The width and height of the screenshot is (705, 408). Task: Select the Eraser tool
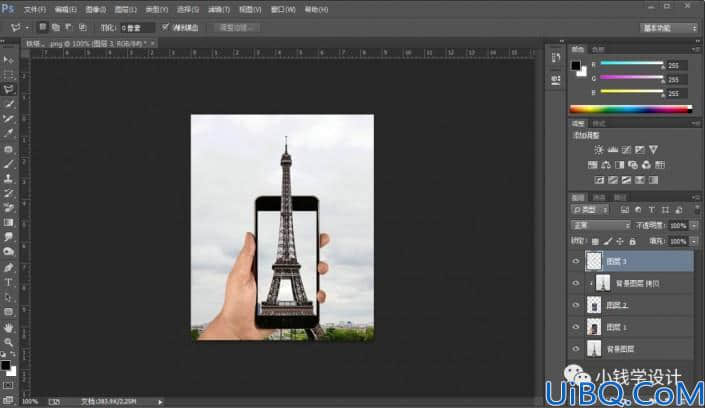point(8,208)
